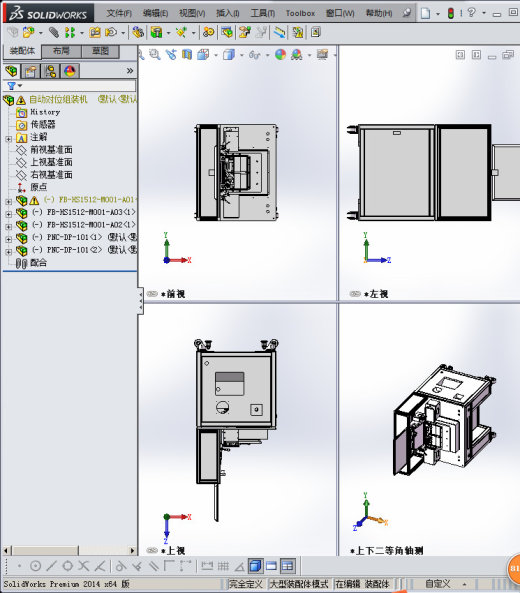520x593 pixels.
Task: Open the 窗口(W) menu
Action: (340, 13)
